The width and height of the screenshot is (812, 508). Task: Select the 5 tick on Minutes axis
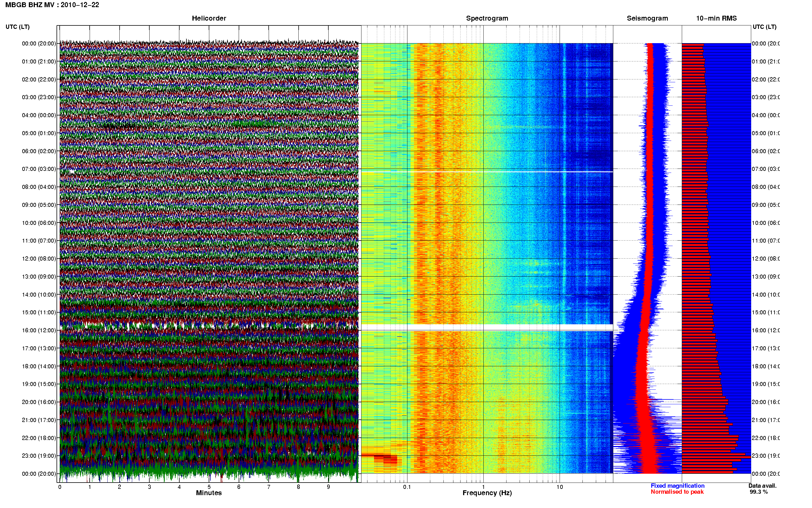pos(209,487)
